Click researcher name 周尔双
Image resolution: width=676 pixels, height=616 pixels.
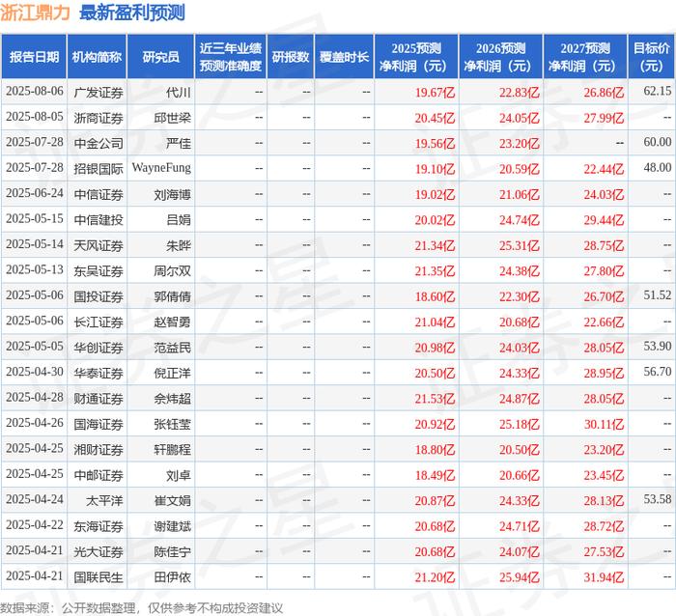point(173,270)
